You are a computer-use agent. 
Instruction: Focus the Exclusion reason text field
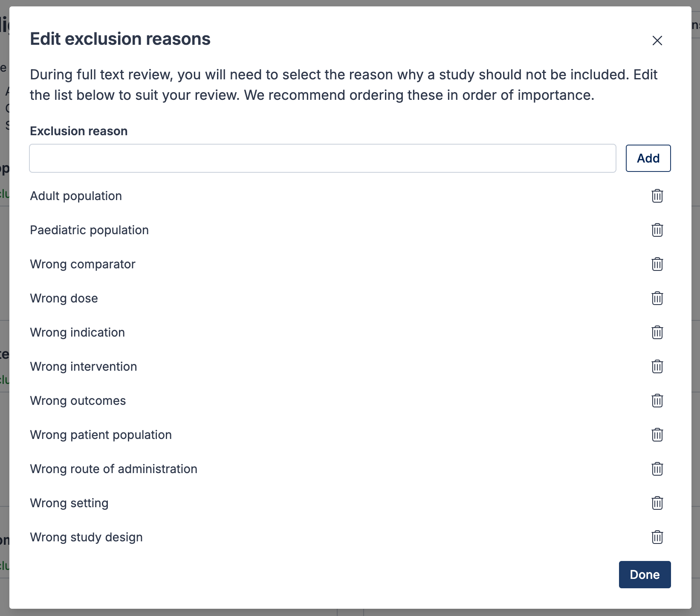click(x=322, y=158)
